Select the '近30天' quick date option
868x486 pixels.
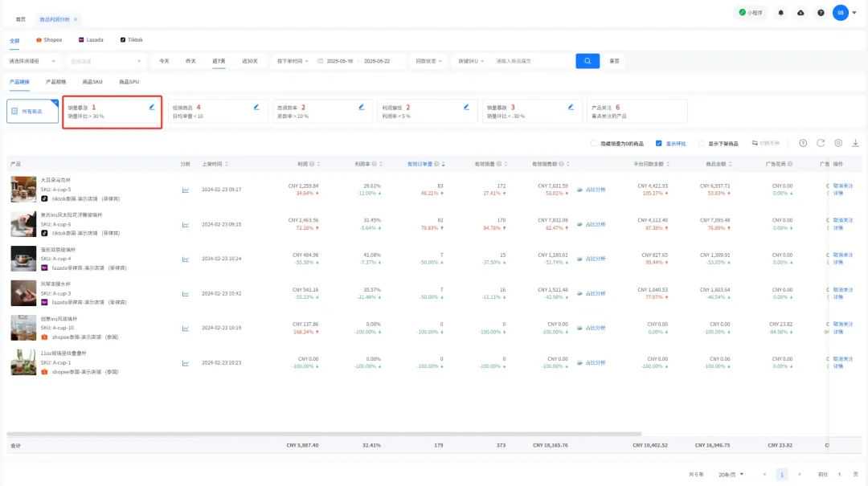[x=250, y=61]
